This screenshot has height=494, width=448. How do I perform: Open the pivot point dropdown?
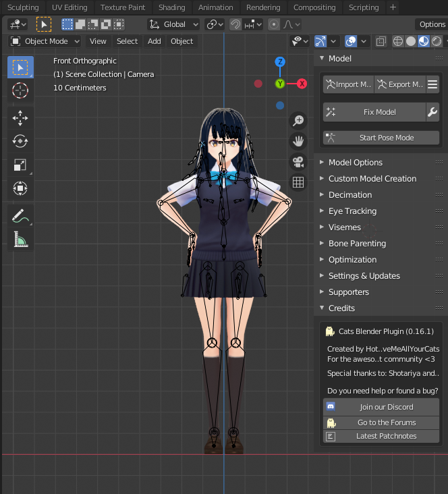215,24
